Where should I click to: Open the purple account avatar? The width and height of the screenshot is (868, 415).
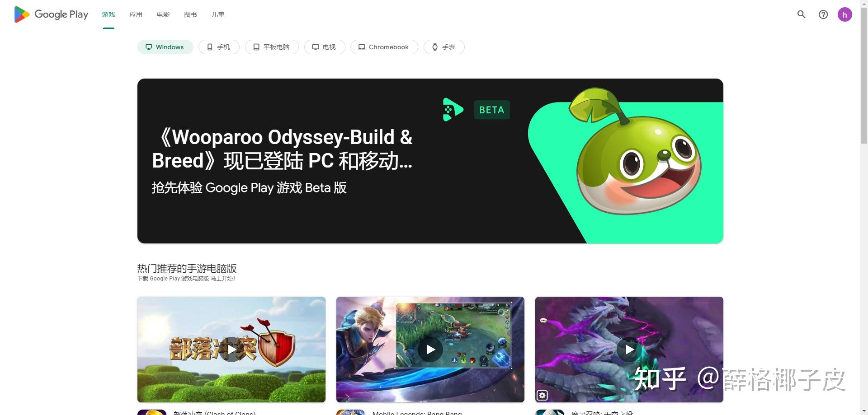click(844, 14)
